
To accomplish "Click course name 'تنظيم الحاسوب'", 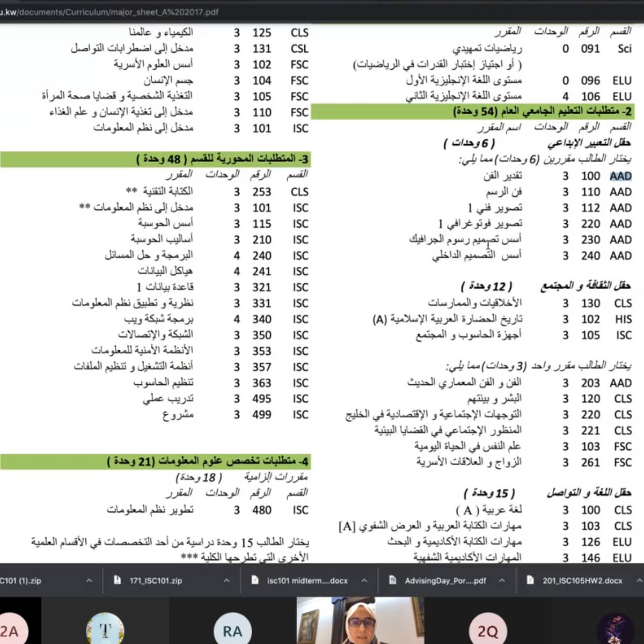I will click(164, 383).
